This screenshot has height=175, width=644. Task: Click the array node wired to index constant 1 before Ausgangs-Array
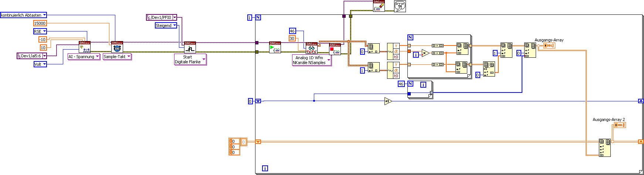tap(506, 50)
